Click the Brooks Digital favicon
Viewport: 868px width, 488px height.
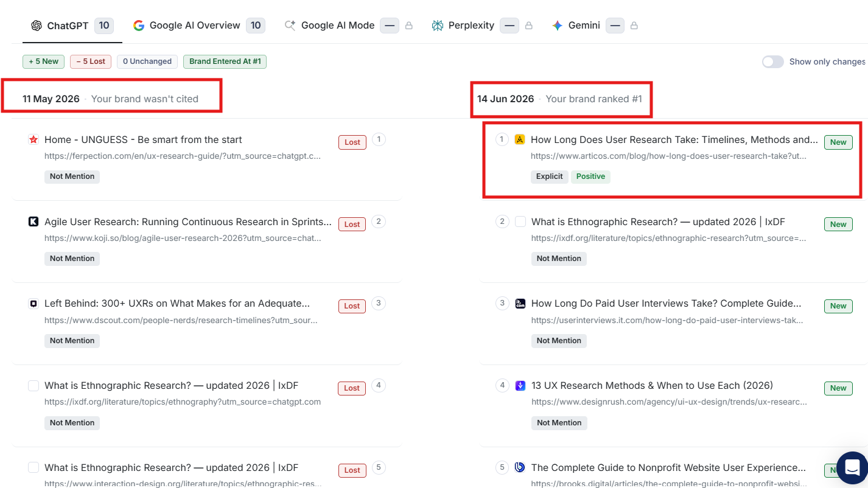pos(520,468)
